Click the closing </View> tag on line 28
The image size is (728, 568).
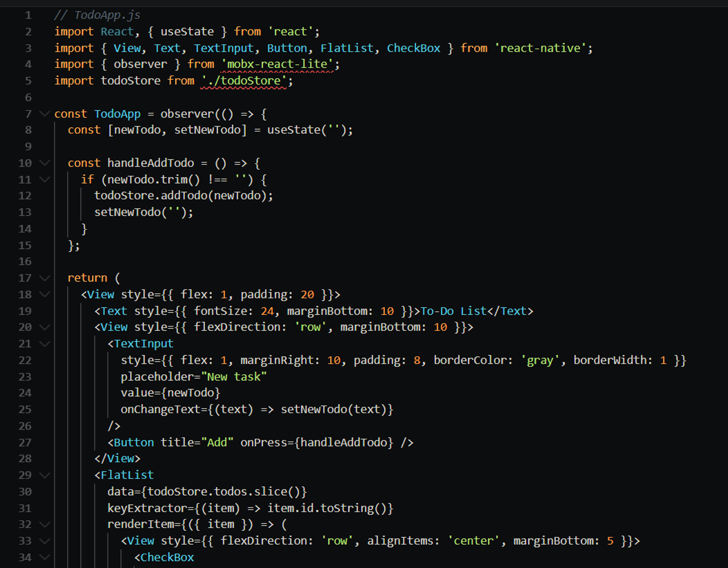coord(117,459)
